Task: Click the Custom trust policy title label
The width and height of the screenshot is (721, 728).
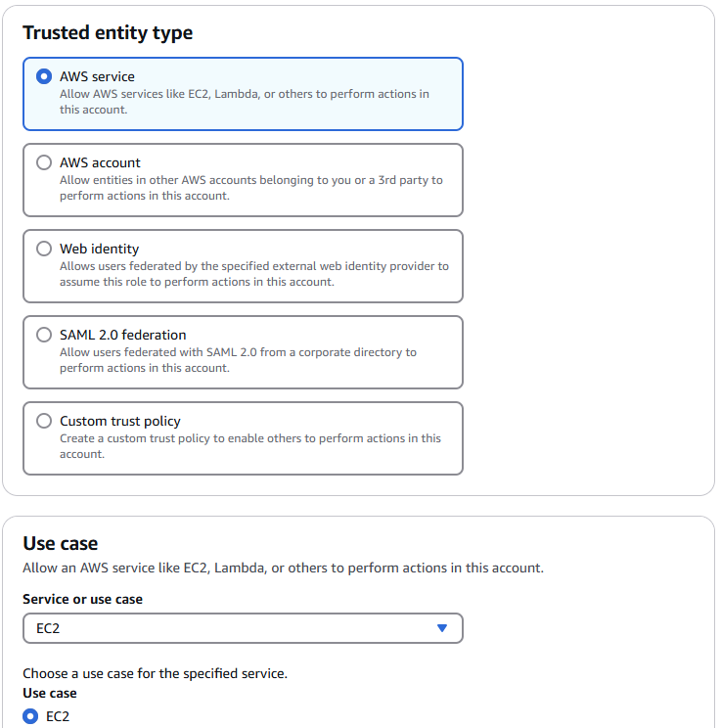Action: point(119,421)
